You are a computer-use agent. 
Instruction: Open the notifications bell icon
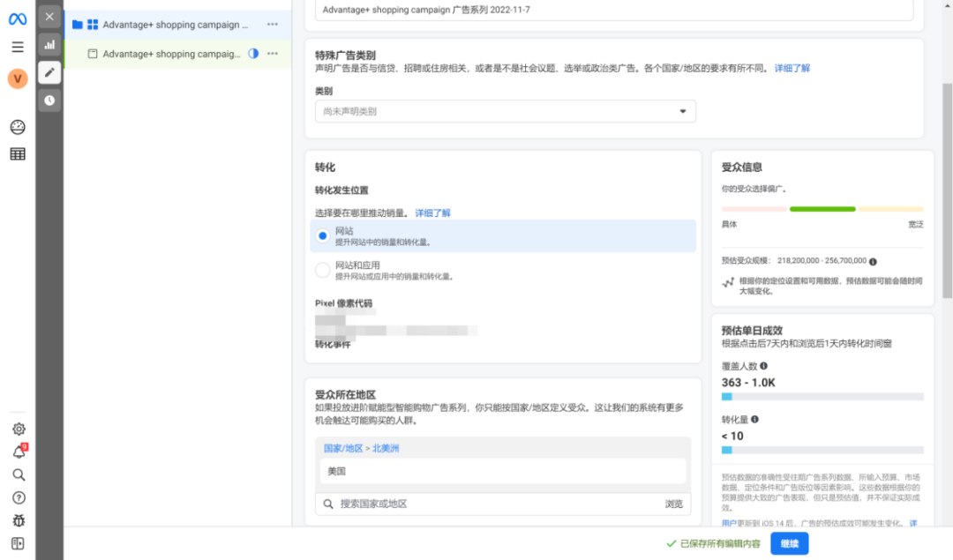17,452
